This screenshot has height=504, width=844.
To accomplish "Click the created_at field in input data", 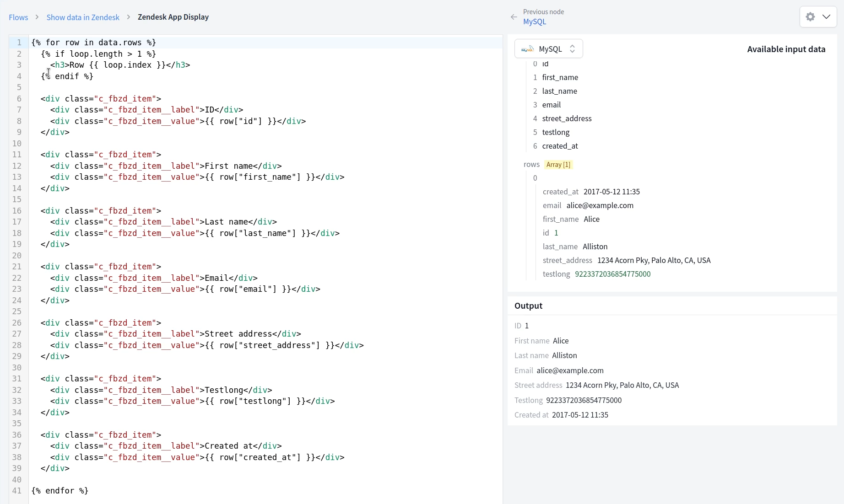I will coord(560,146).
